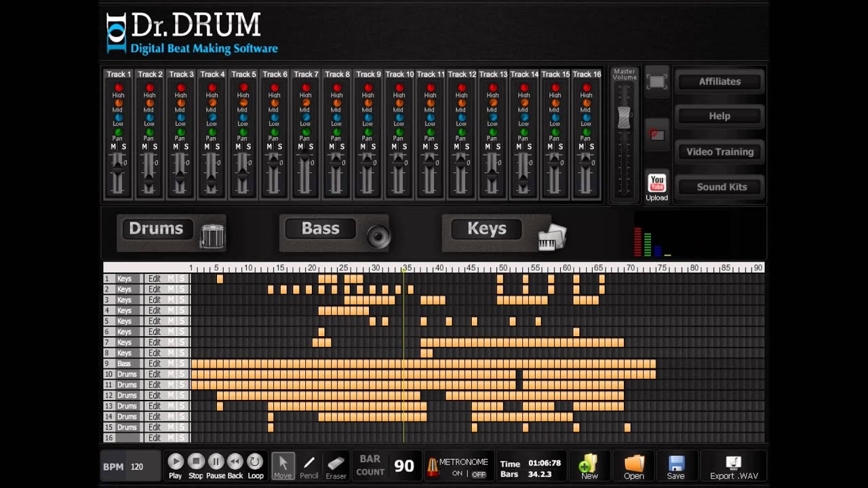Screen dimensions: 868x488
Task: Solo Track 1 in the mixer
Action: click(x=123, y=147)
